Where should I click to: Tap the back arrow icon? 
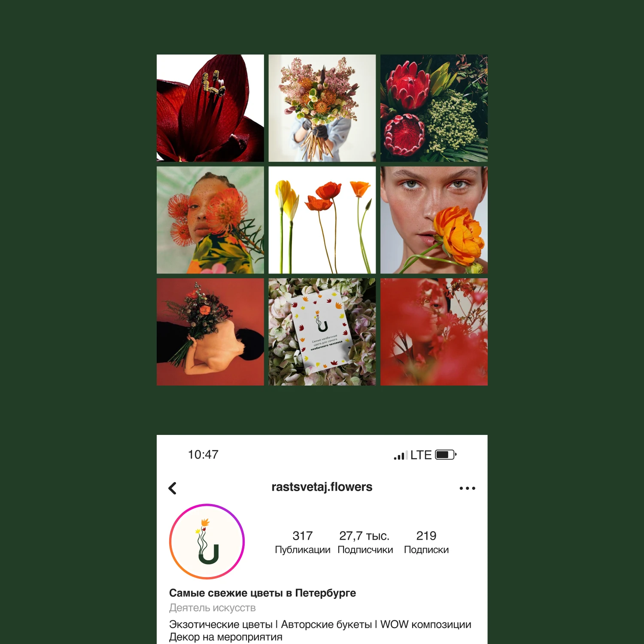[x=173, y=488]
